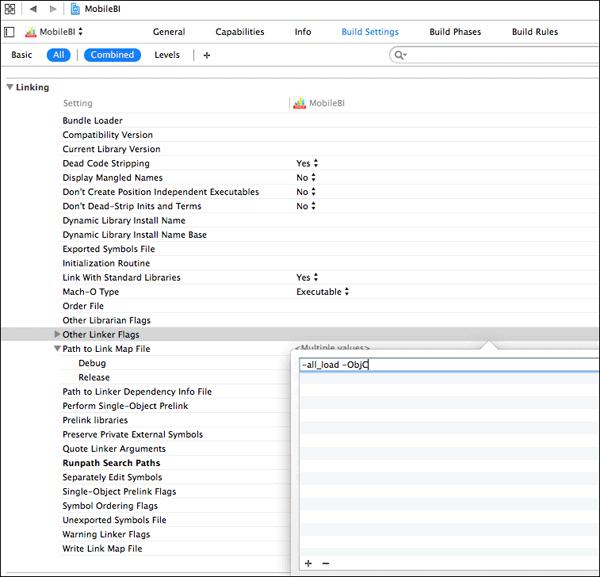Click the MobileBI column header icon
Screen dimensions: 600x577
click(x=299, y=103)
